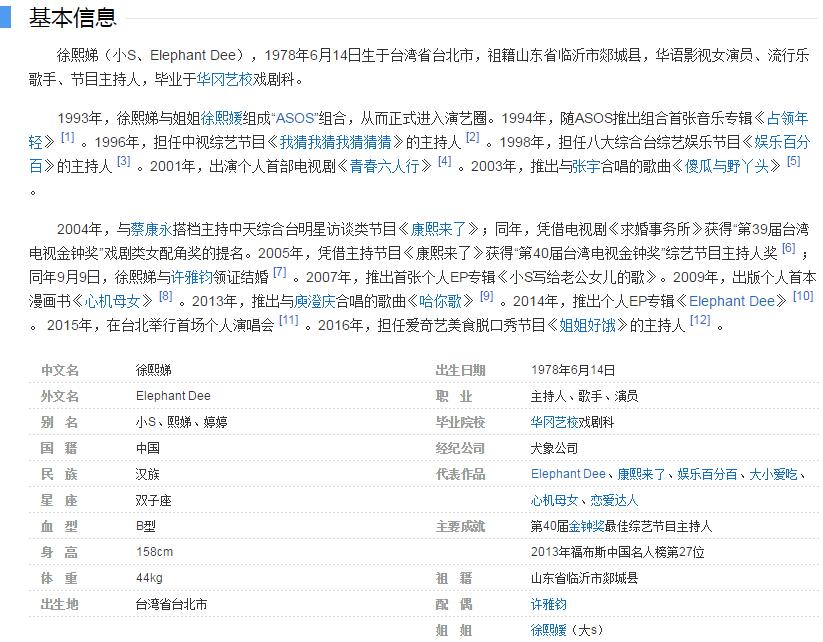
Task: Jump to citation reference [1]
Action: point(67,137)
